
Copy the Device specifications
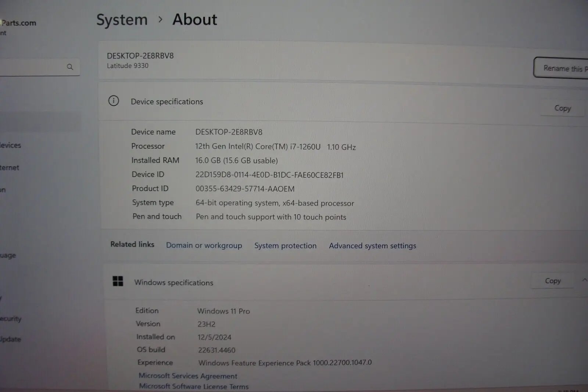pyautogui.click(x=562, y=108)
